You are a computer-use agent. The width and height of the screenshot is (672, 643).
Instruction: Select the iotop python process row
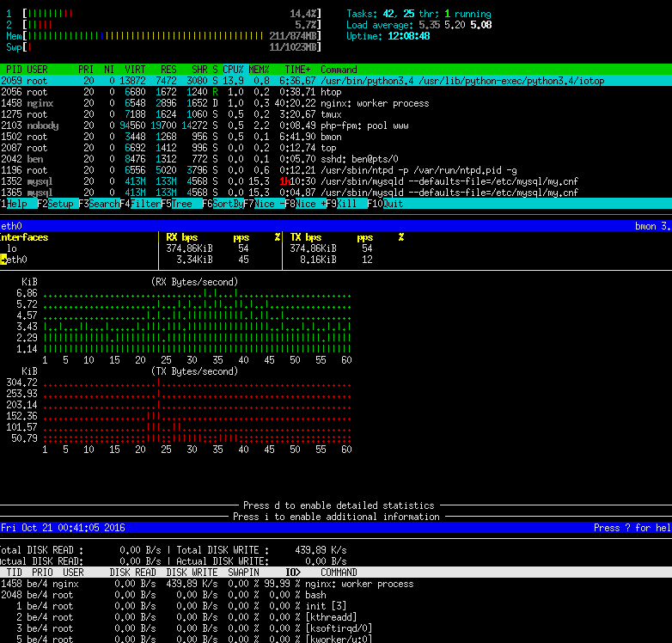(336, 81)
